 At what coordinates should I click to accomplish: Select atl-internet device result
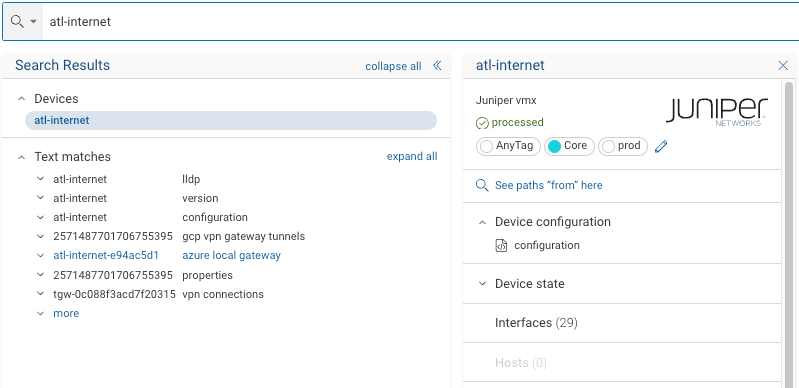231,120
